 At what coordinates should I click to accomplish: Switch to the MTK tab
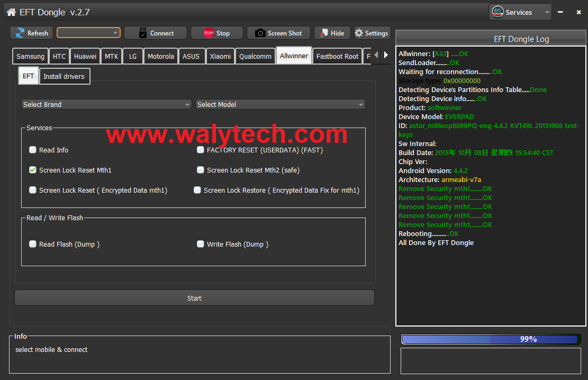(111, 56)
